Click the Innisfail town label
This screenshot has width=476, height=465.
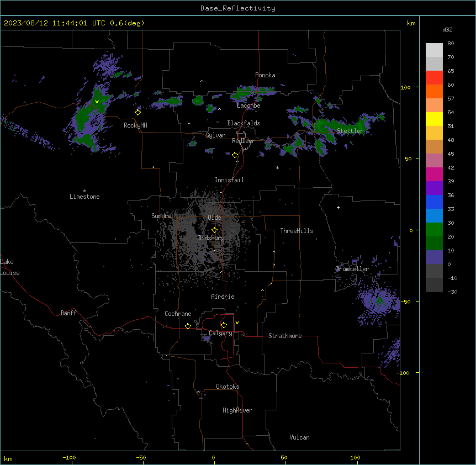(x=229, y=180)
